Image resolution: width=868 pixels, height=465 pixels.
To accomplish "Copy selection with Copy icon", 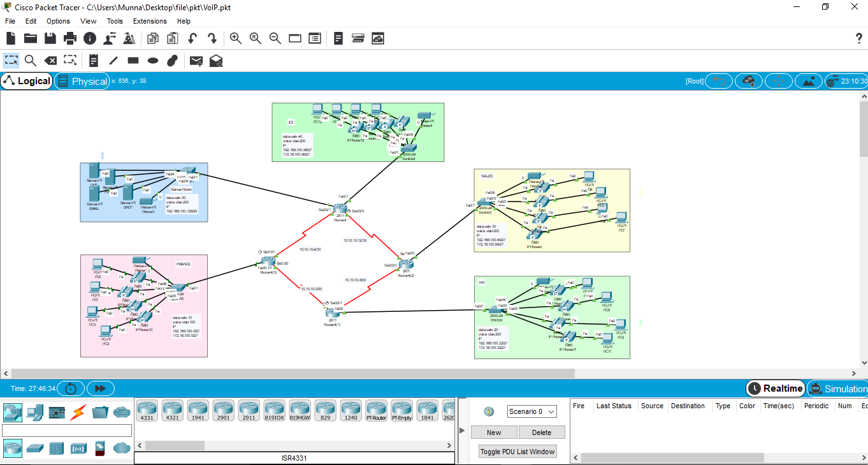I will (152, 38).
